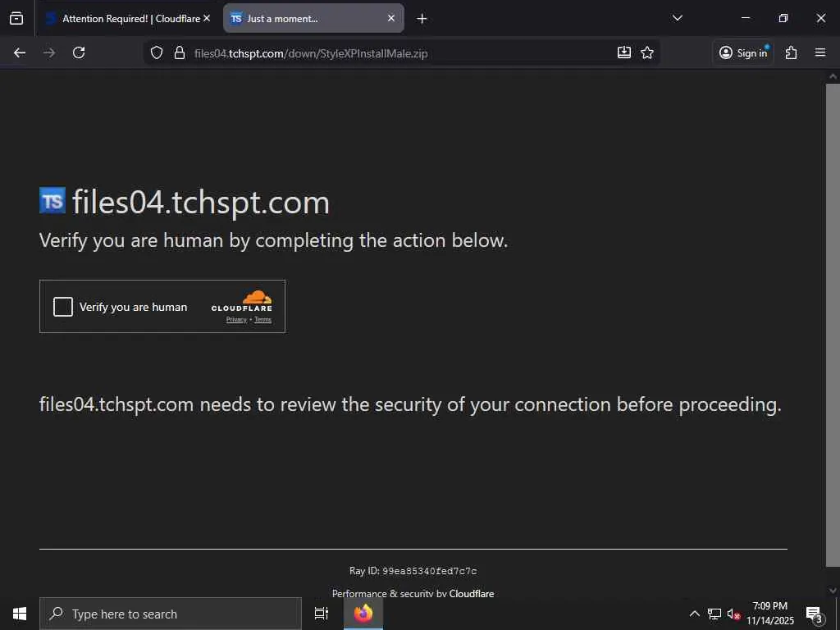
Task: Bookmark this page with the star
Action: (647, 52)
